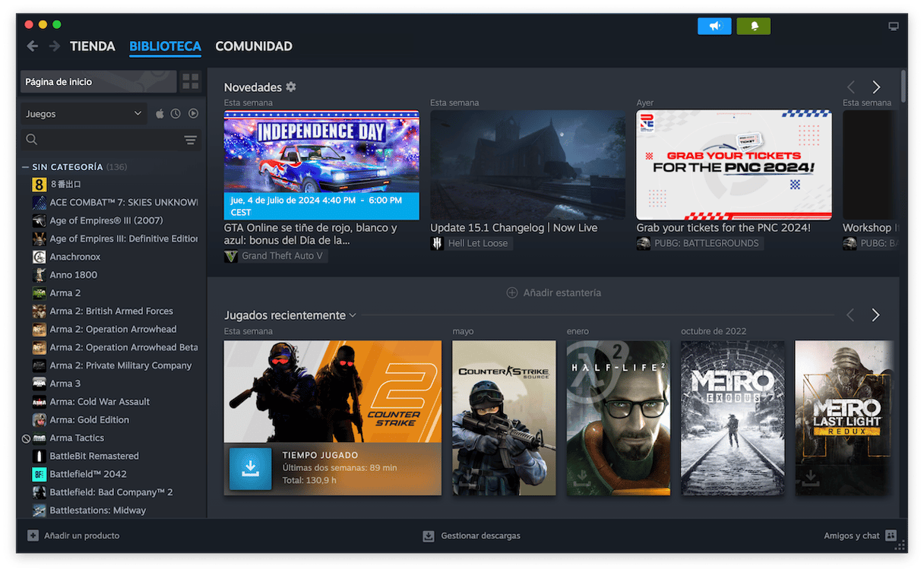The width and height of the screenshot is (924, 572).
Task: Click the blue download button for Counter-Strike 2
Action: pos(250,469)
